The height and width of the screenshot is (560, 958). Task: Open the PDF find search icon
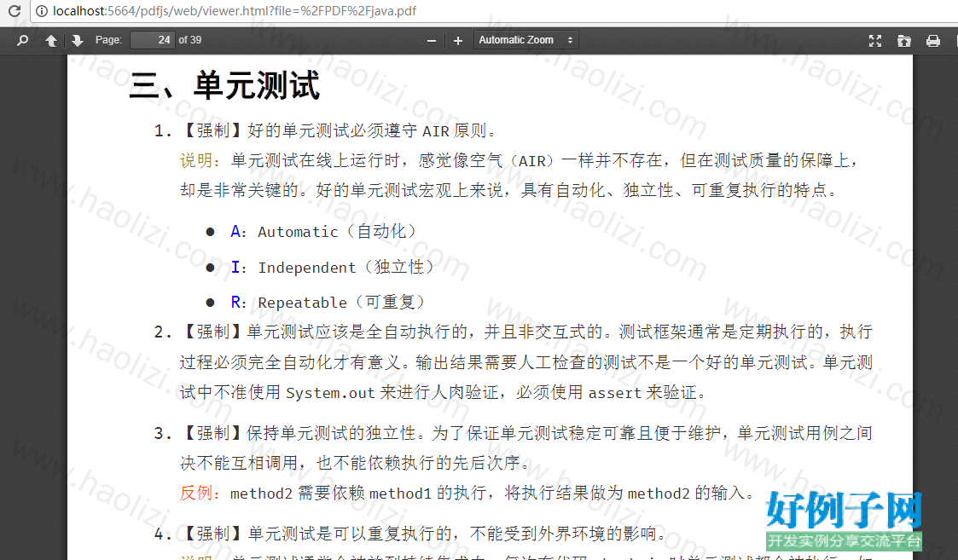click(22, 40)
